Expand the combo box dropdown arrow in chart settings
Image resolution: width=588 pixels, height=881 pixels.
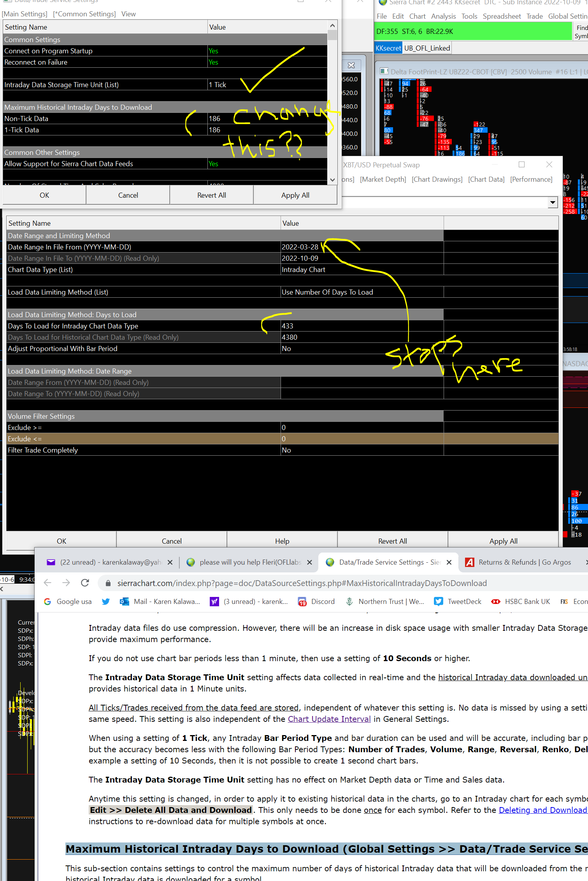pyautogui.click(x=553, y=202)
